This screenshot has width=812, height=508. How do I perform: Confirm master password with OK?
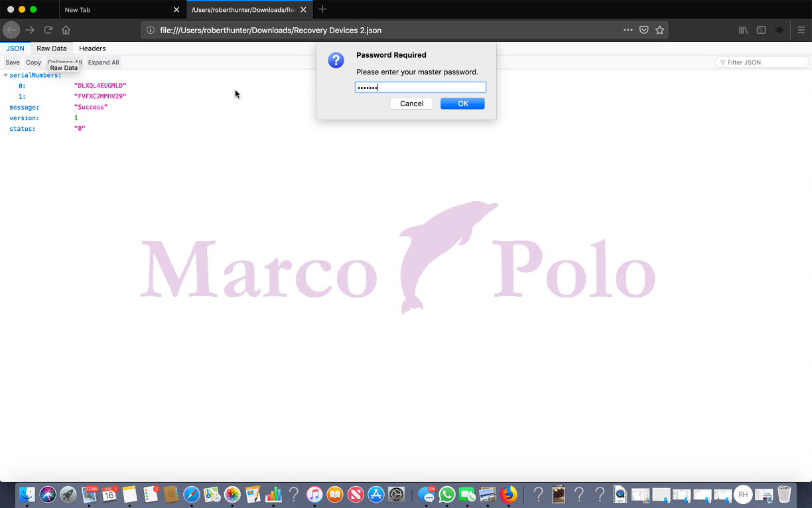(462, 104)
